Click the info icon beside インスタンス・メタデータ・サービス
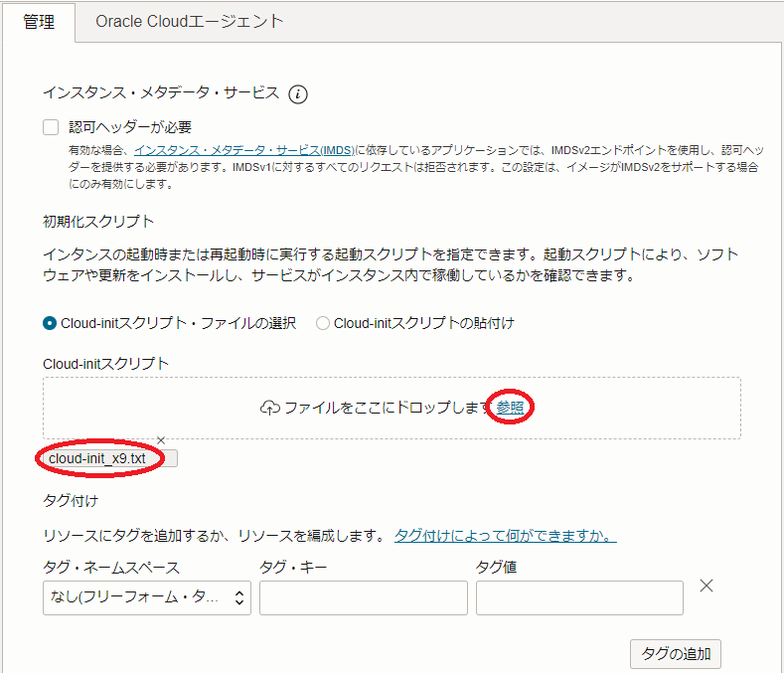Viewport: 784px width, 673px height. click(x=298, y=94)
